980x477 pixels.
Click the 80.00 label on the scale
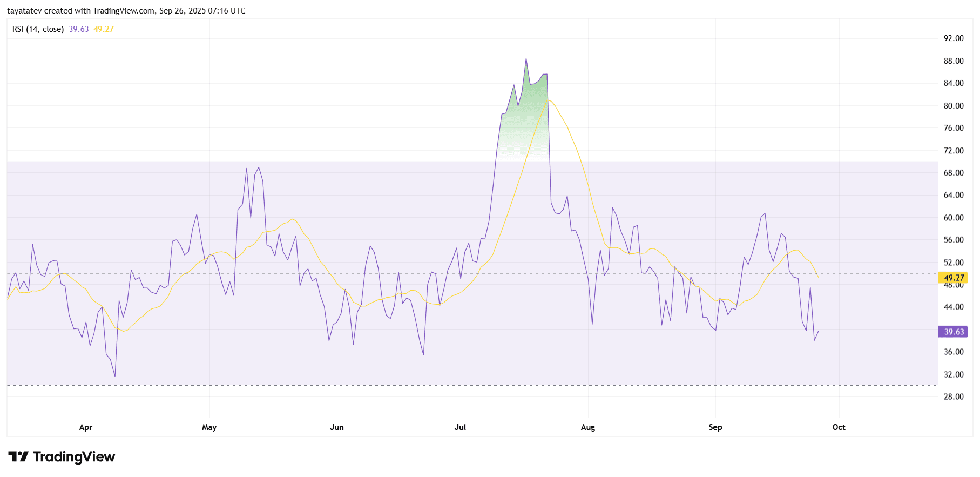point(953,106)
